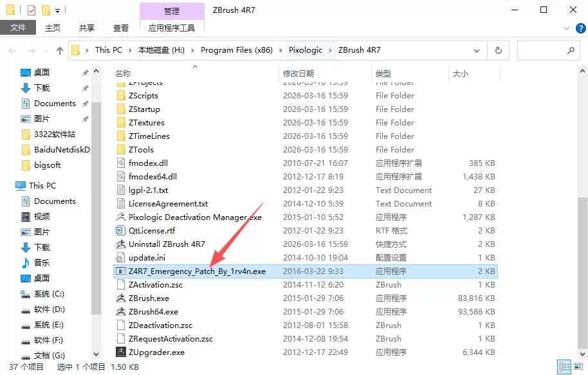The height and width of the screenshot is (375, 588).
Task: Sort by 修改日期 column header
Action: pyautogui.click(x=299, y=73)
